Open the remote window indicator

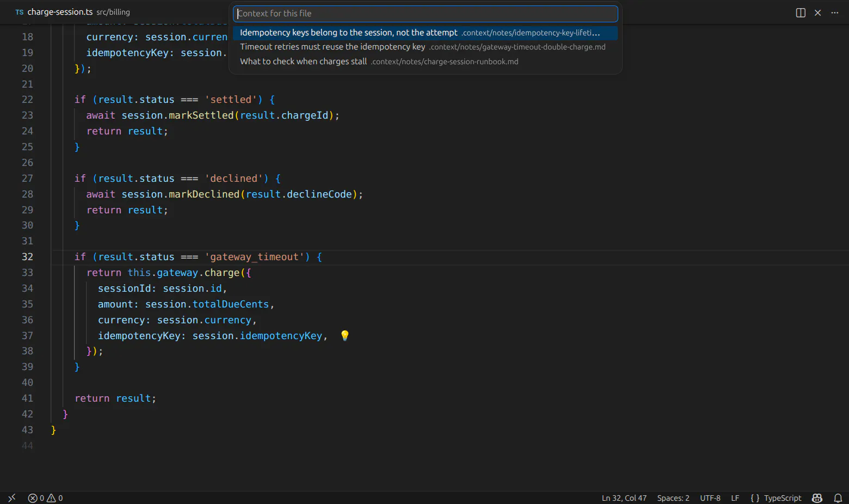coord(11,498)
